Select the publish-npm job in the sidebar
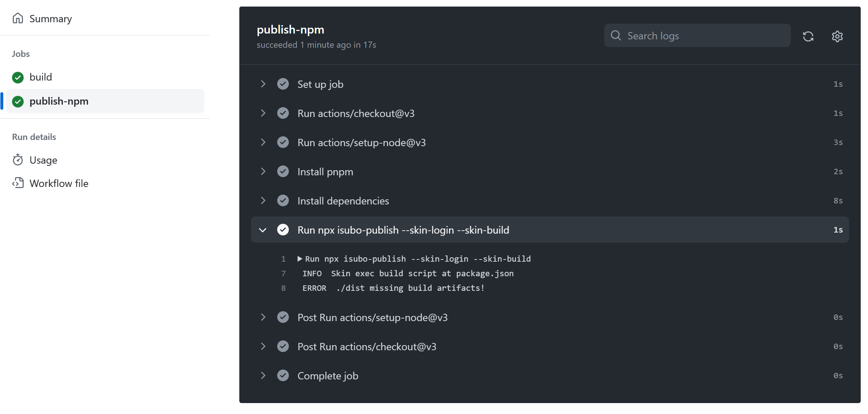 pyautogui.click(x=59, y=101)
